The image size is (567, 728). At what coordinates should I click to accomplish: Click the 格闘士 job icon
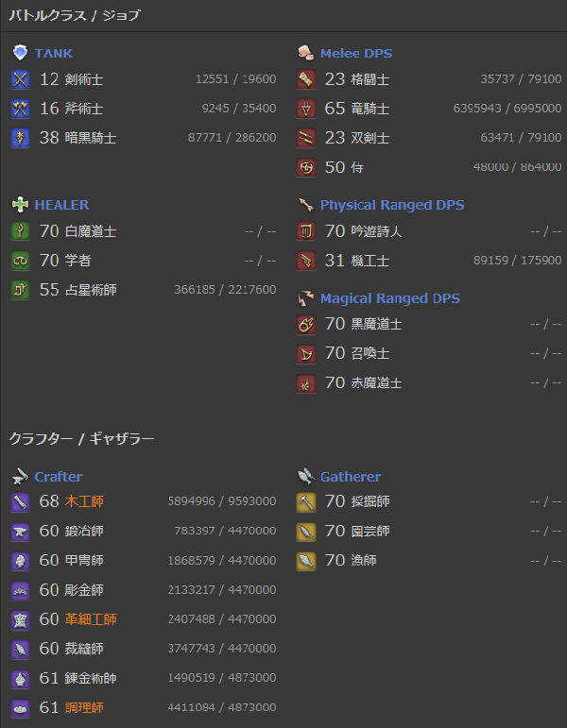click(x=306, y=79)
